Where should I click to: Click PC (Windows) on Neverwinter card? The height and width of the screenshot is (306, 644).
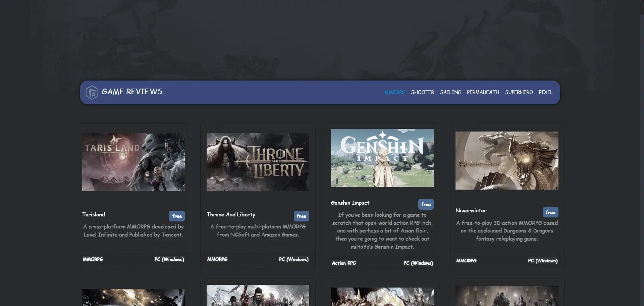pyautogui.click(x=543, y=261)
